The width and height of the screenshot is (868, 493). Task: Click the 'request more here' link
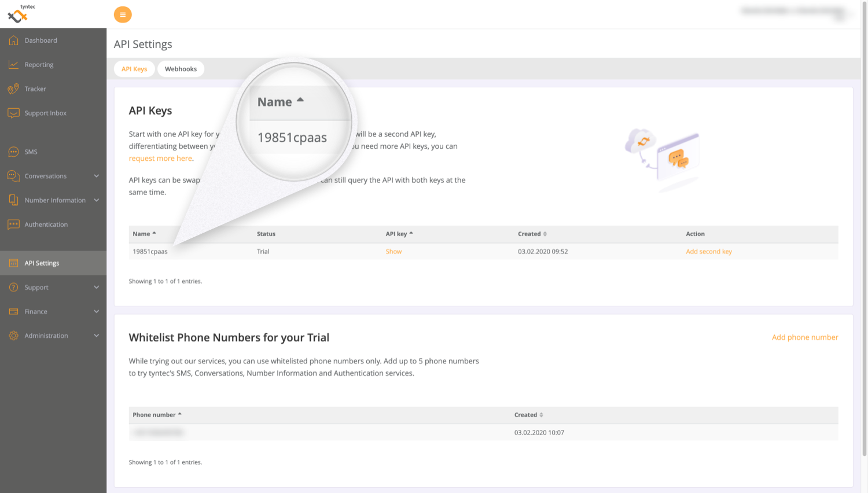pyautogui.click(x=160, y=159)
